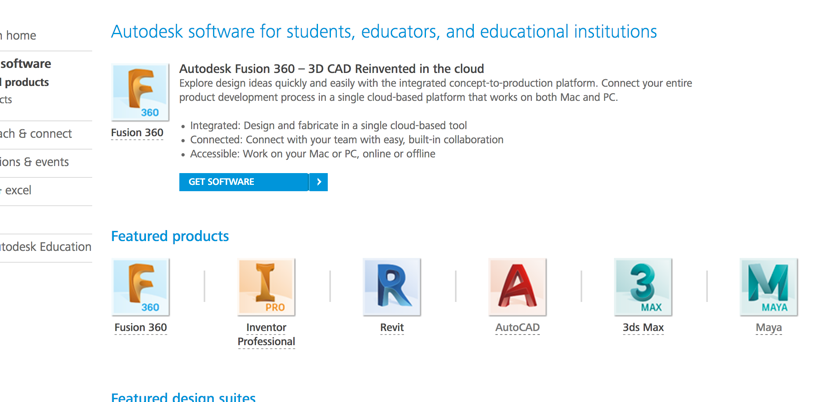
Task: Select the software sidebar section
Action: click(x=26, y=64)
